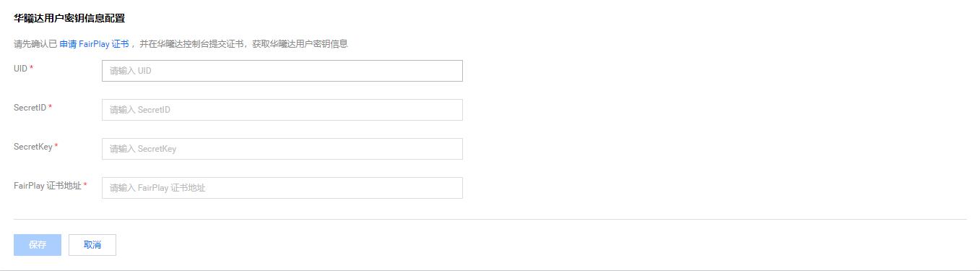The width and height of the screenshot is (980, 271).
Task: Open the 申请 FairPlay 证书 link
Action: (x=94, y=44)
